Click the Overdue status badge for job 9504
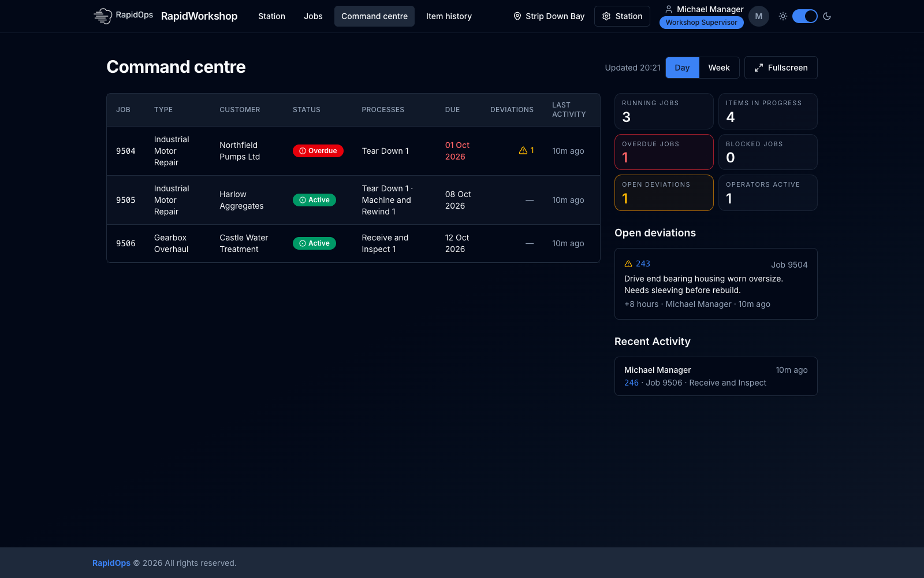924x578 pixels. coord(318,151)
